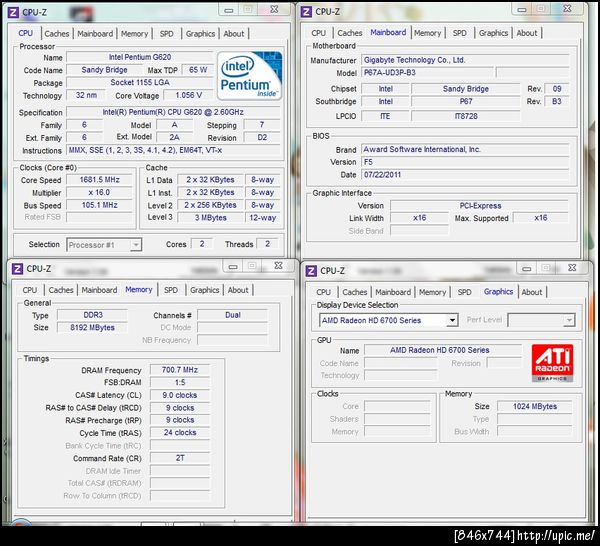Show the Memory tab in the Graphics window
The image size is (600, 546).
click(x=432, y=292)
